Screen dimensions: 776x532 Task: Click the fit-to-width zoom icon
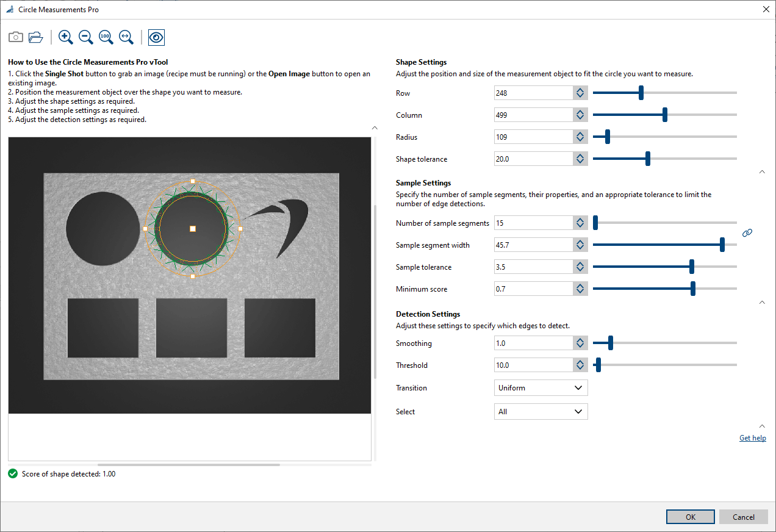point(126,37)
